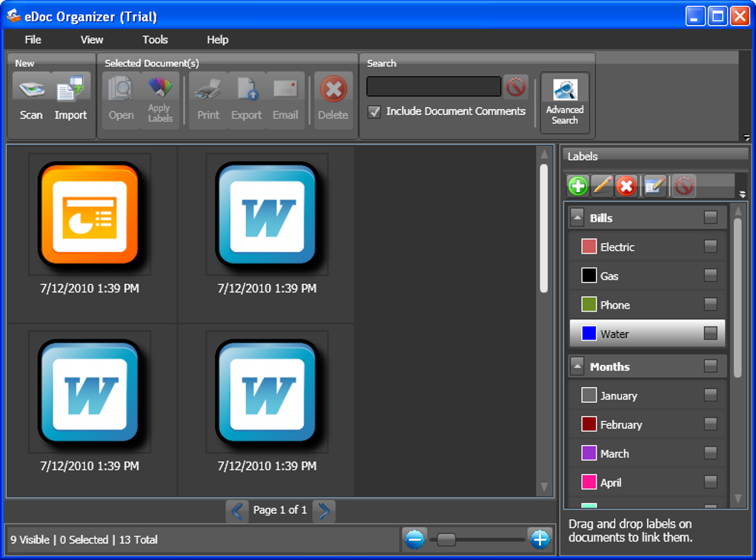The height and width of the screenshot is (560, 756).
Task: Open Advanced Search
Action: 565,100
